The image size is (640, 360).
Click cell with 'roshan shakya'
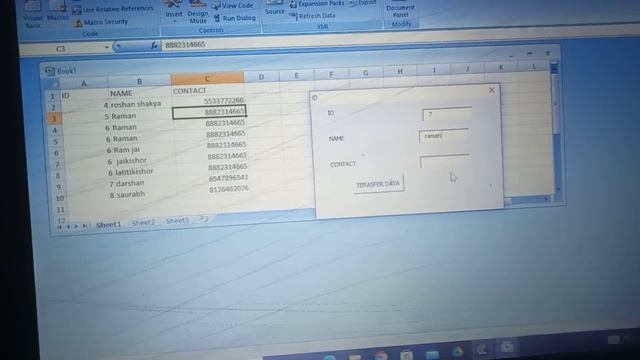[x=140, y=104]
